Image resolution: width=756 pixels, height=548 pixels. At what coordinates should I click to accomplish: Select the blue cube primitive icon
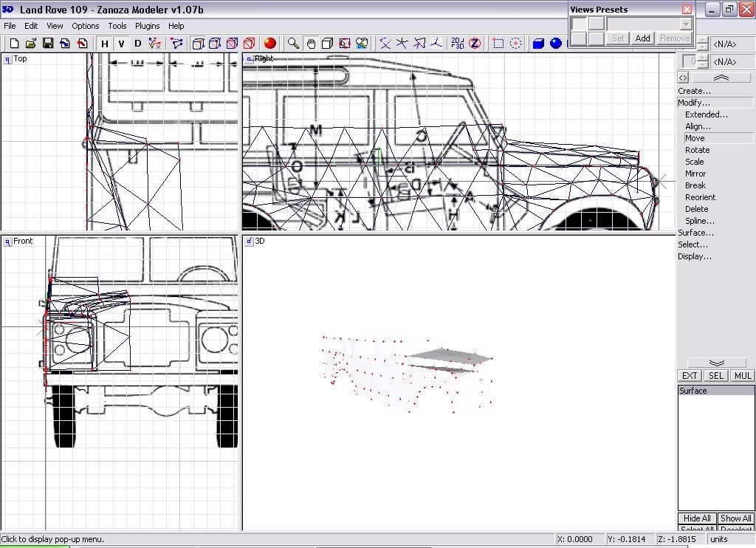[x=538, y=44]
